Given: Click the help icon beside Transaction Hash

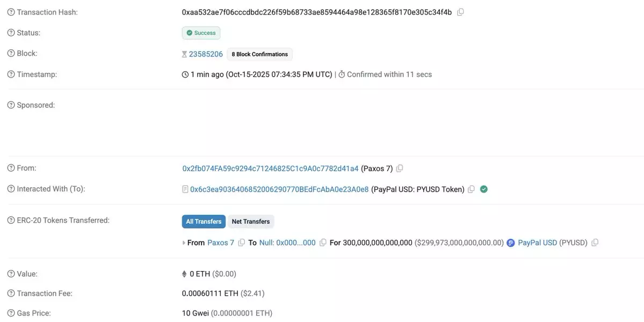Looking at the screenshot, I should [x=11, y=12].
